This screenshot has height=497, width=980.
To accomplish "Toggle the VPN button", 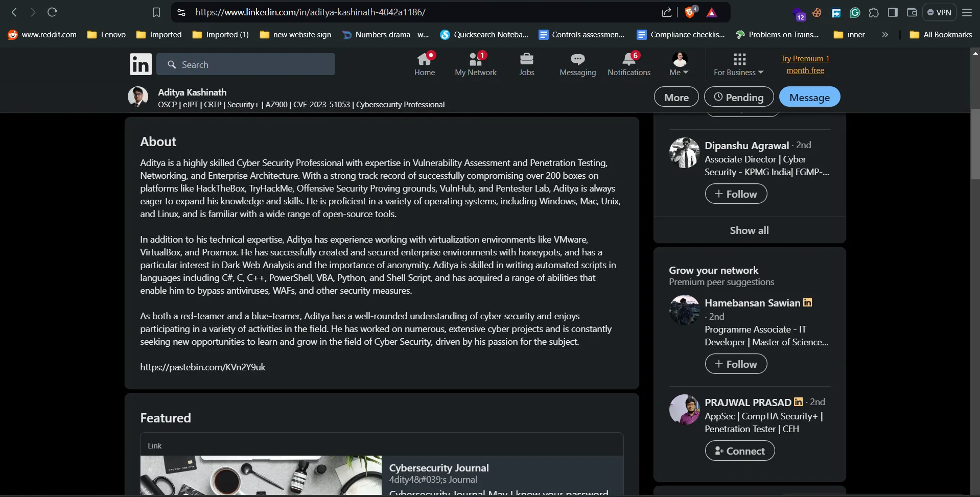I will (x=939, y=12).
